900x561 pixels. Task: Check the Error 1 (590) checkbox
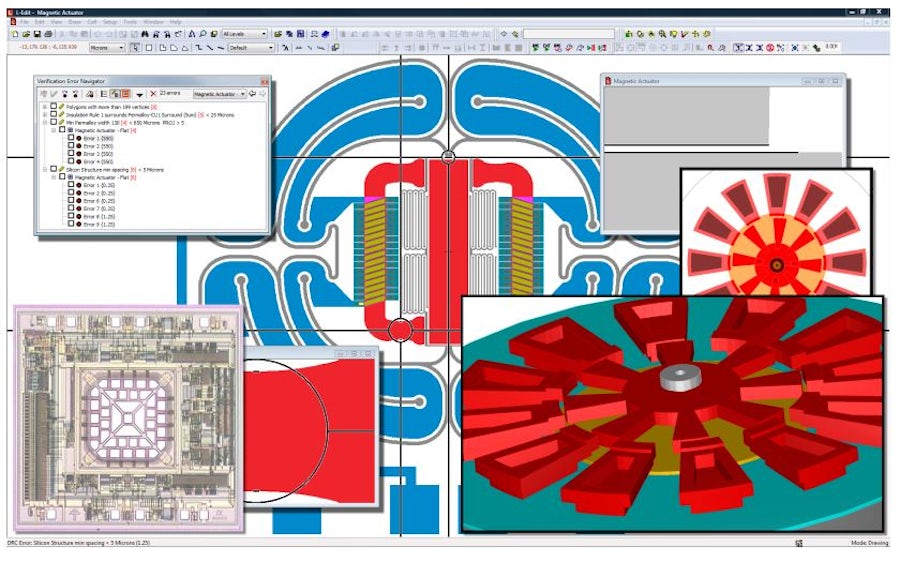click(71, 138)
